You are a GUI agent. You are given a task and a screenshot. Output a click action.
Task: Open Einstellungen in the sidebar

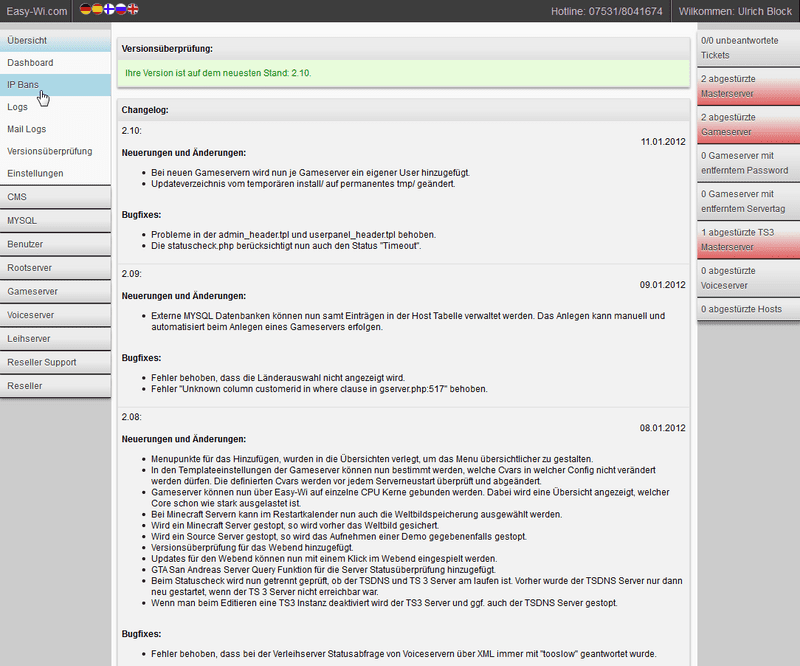click(55, 174)
